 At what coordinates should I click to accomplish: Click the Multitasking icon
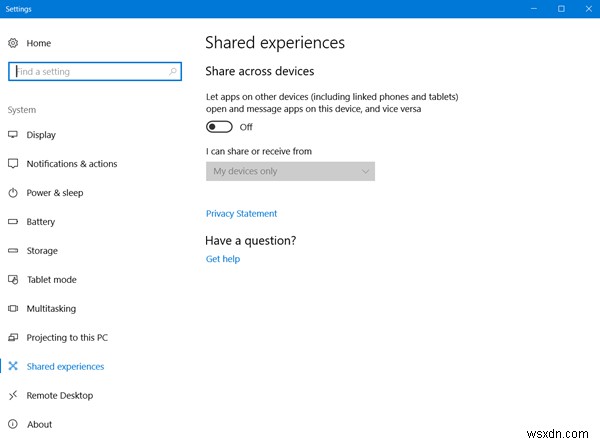click(x=13, y=308)
